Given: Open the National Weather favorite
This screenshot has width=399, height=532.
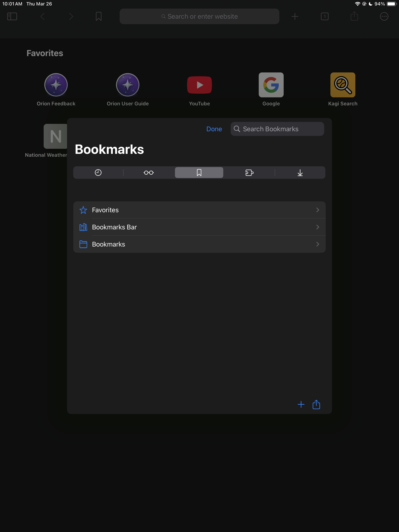Looking at the screenshot, I should coord(56,136).
